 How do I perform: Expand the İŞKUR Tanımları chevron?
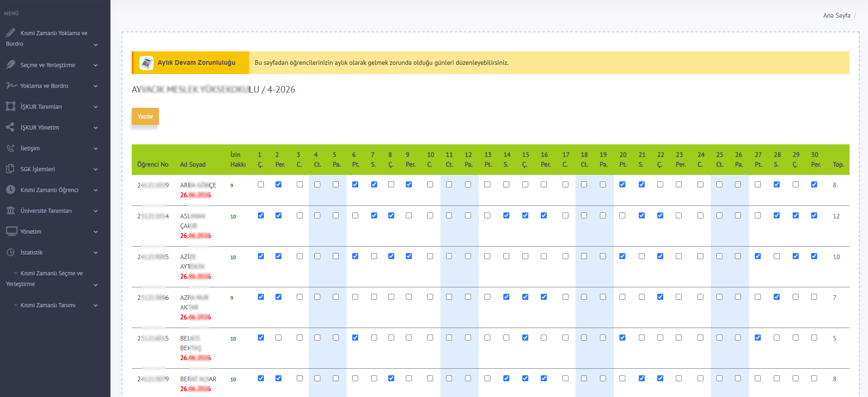[96, 107]
